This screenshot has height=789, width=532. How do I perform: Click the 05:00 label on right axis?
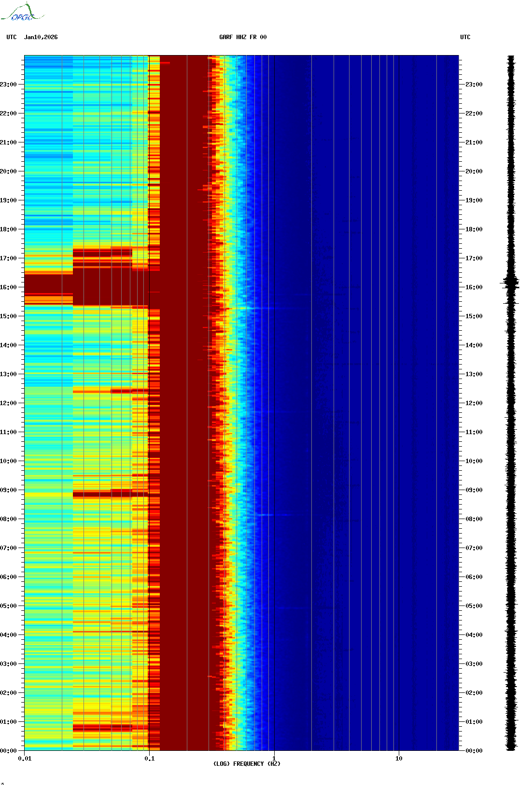pos(474,606)
